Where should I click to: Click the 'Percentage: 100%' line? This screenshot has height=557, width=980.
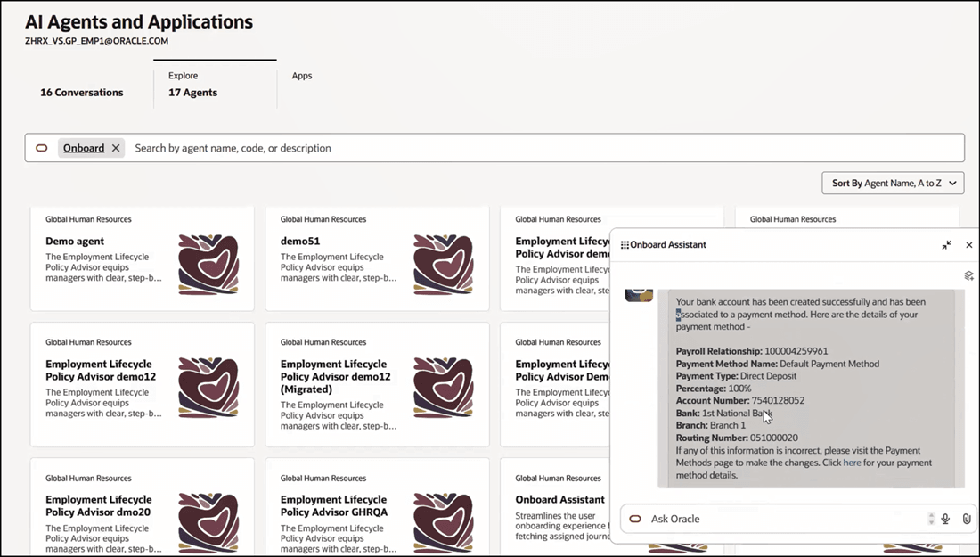pos(714,389)
